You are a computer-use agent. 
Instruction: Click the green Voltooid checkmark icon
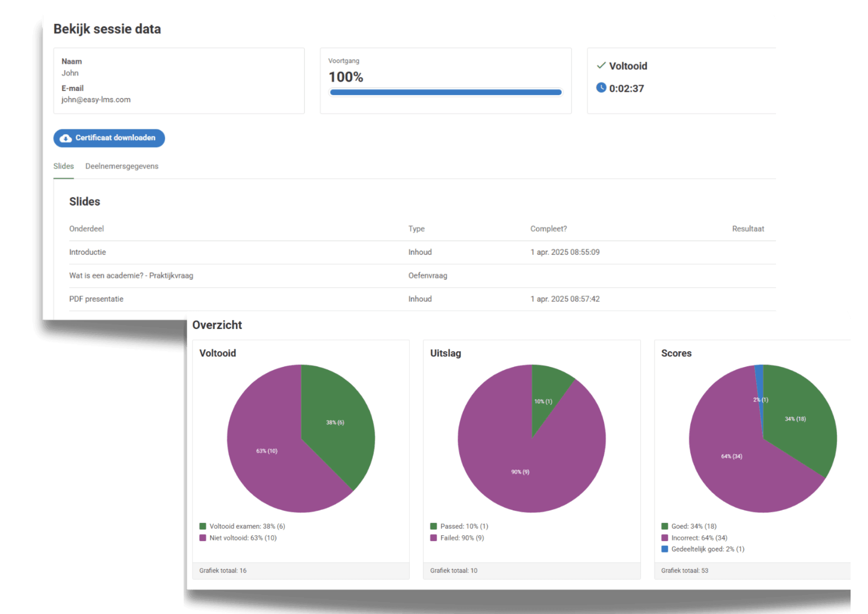tap(601, 65)
